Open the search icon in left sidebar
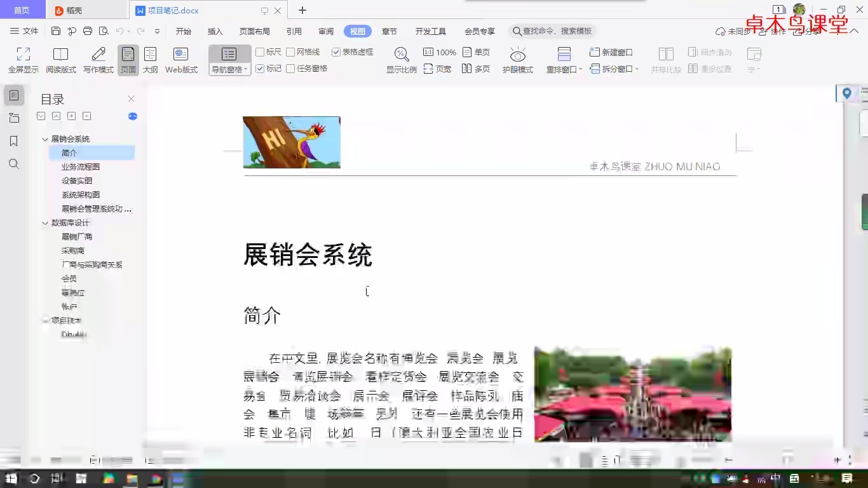Screen dimensions: 868x488 tap(13, 164)
